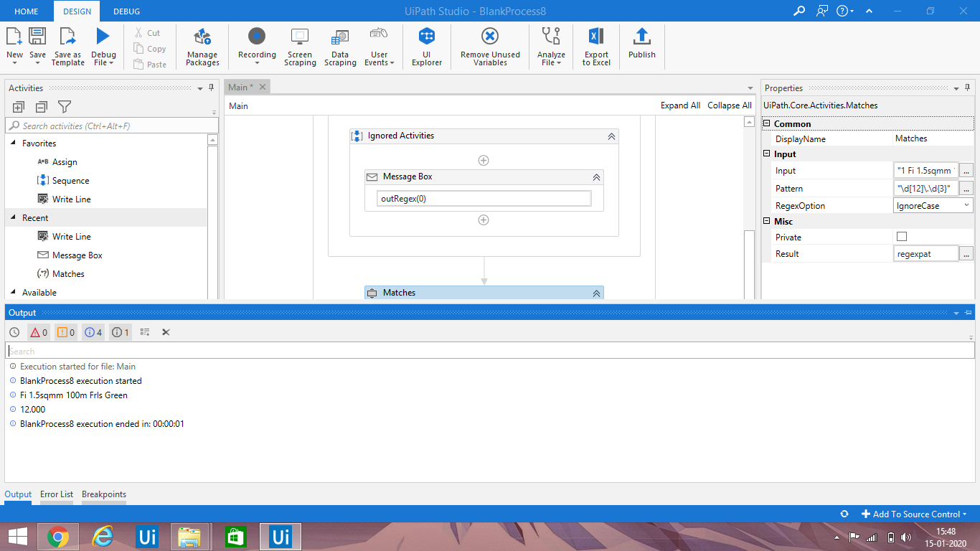Screen dimensions: 980x551
Task: Open the Help question mark menu
Action: coord(846,11)
